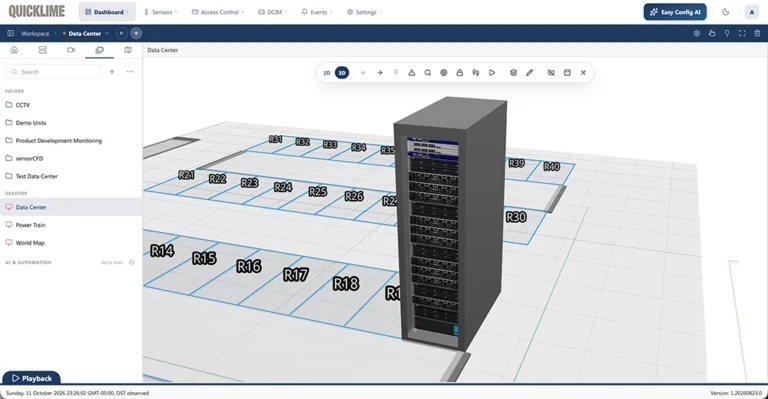Click the hand pointer icon in blue bar
Image resolution: width=768 pixels, height=399 pixels.
(712, 33)
